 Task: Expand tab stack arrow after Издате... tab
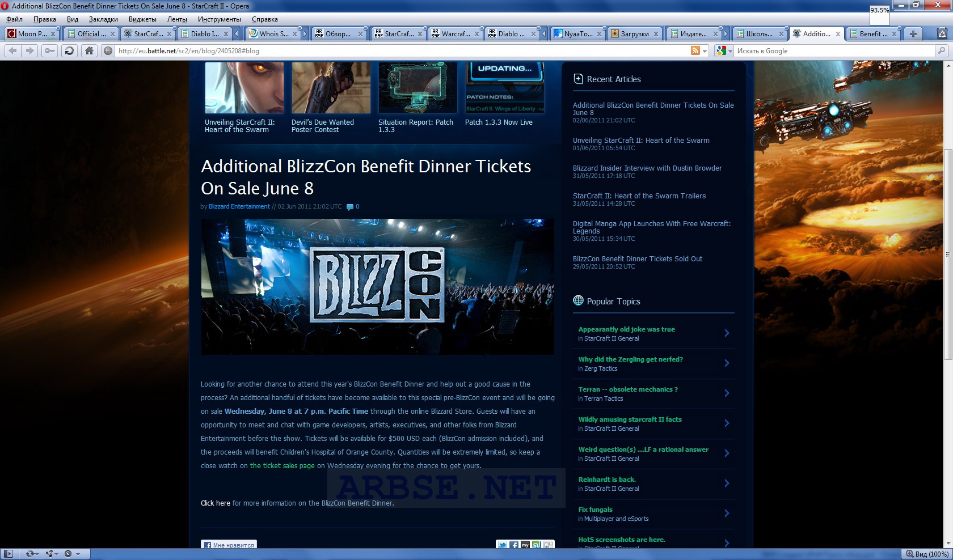pyautogui.click(x=726, y=34)
